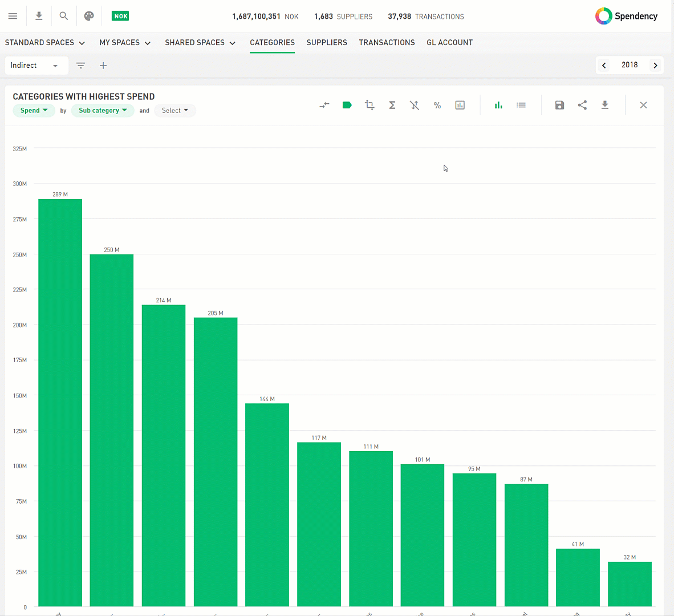674x616 pixels.
Task: Open the hamburger main menu
Action: click(x=13, y=16)
